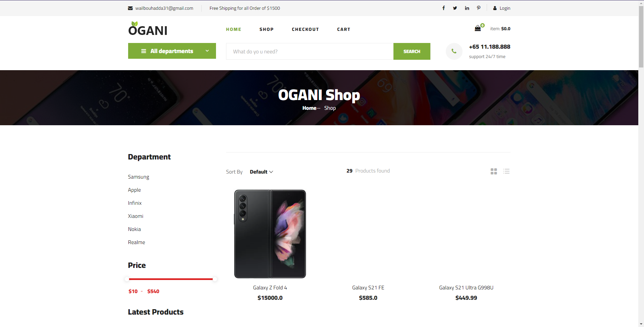
Task: Navigate to the CHECKOUT menu item
Action: (x=305, y=29)
